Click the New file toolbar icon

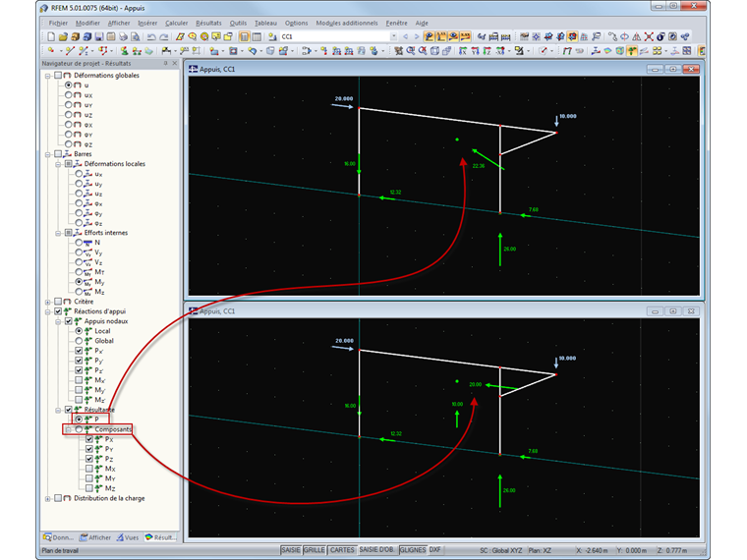pos(51,36)
